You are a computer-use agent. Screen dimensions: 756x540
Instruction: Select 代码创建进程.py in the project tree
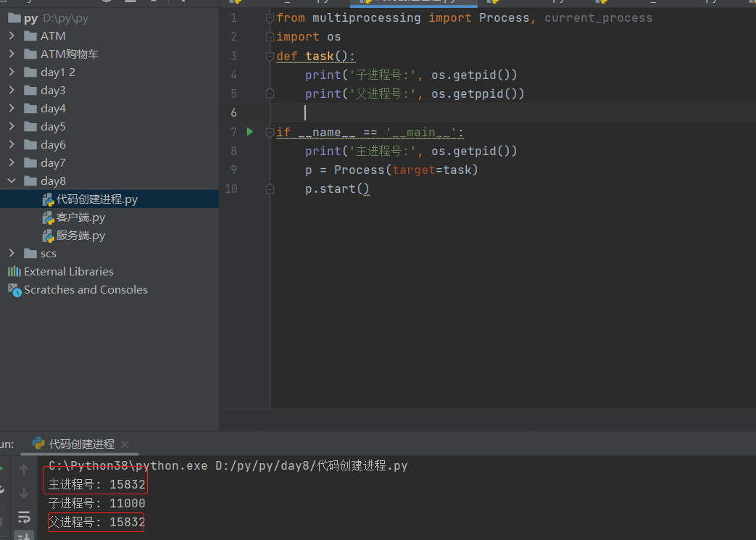[96, 199]
